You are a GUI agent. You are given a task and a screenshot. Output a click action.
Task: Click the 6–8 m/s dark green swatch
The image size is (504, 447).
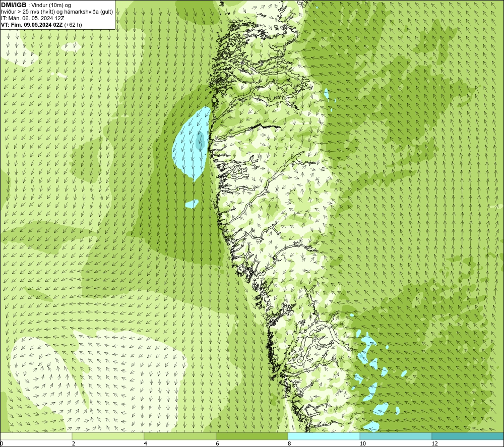click(252, 436)
